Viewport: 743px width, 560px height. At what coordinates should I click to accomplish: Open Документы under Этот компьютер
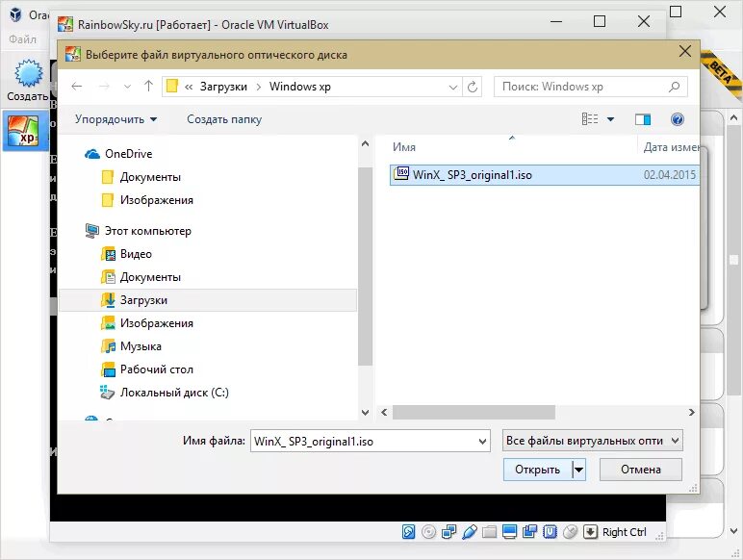click(x=150, y=277)
